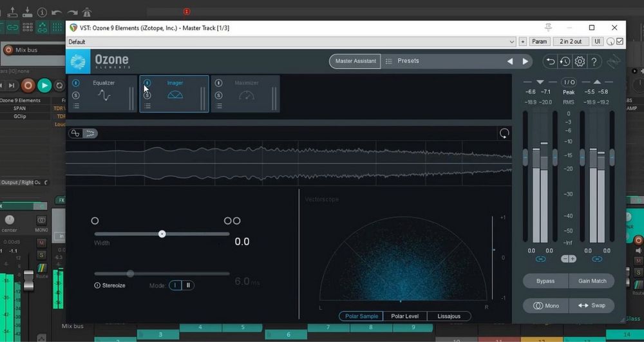Click the Ozone undo icon
Viewport: 644px width, 342px height.
[x=551, y=62]
